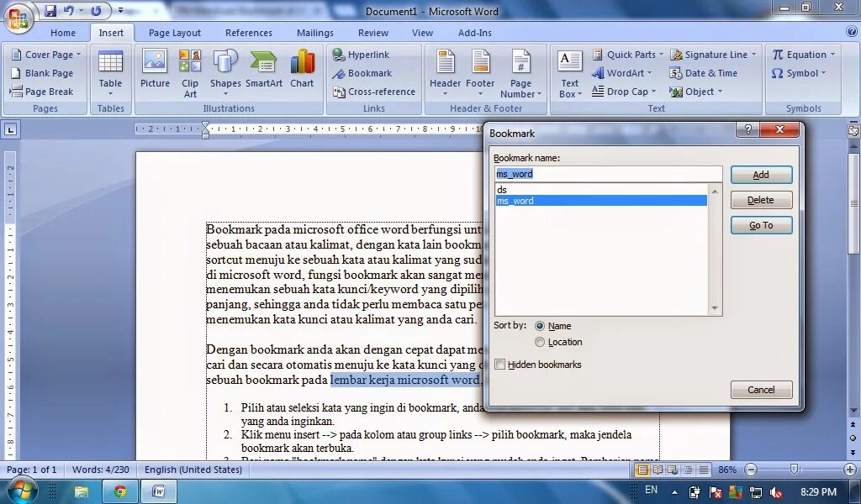Switch to Web Layout view
Viewport: 861px width, 504px height.
point(673,470)
